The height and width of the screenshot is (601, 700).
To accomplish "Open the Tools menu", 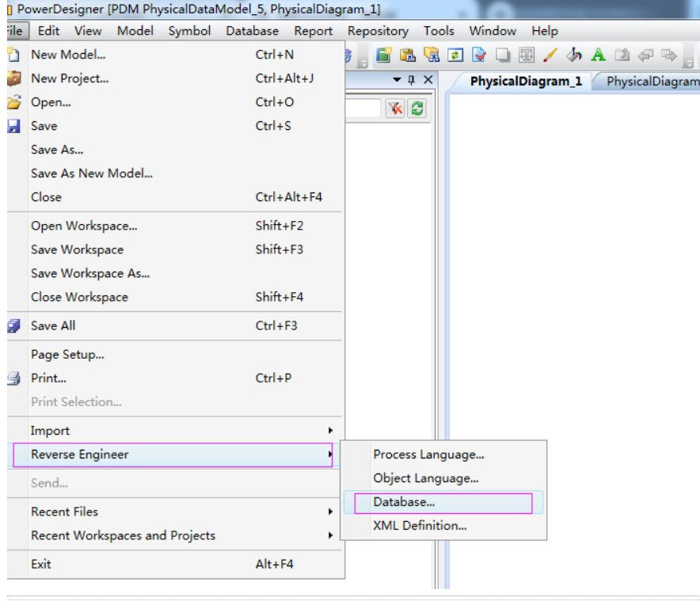I will [x=439, y=31].
